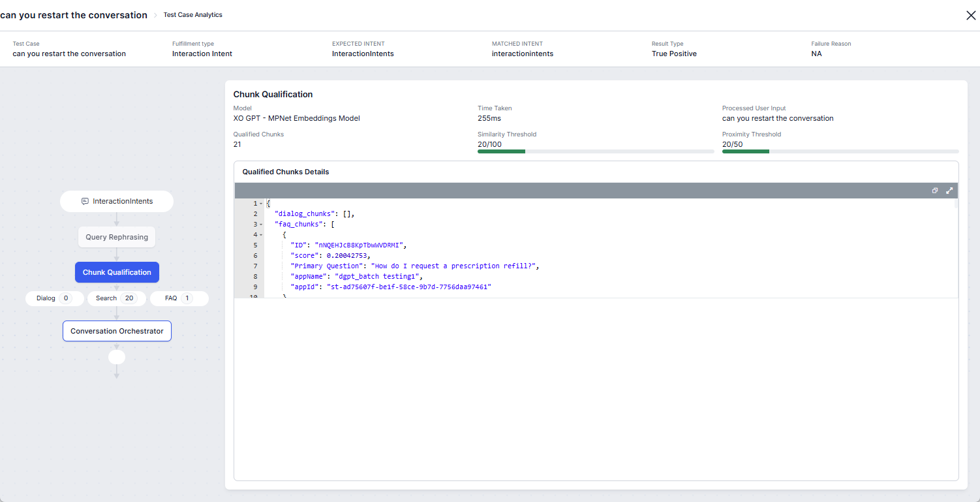This screenshot has width=980, height=502.
Task: Expand the JSON viewer to full screen
Action: 949,191
